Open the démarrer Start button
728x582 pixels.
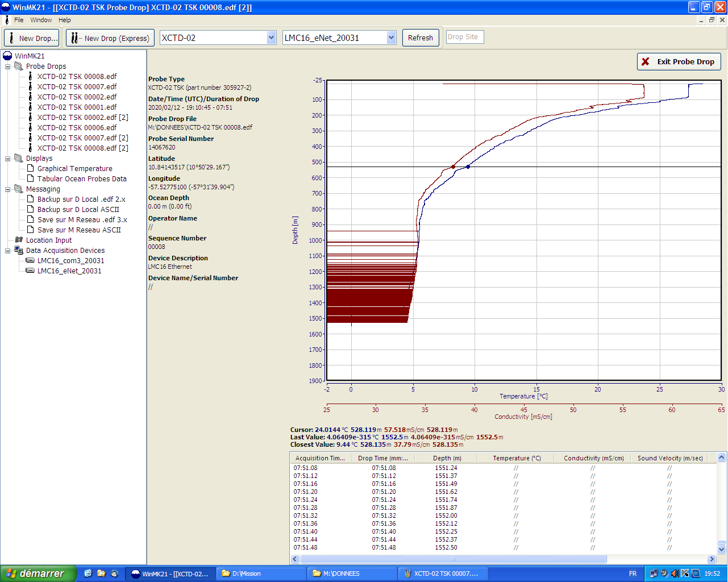click(38, 573)
